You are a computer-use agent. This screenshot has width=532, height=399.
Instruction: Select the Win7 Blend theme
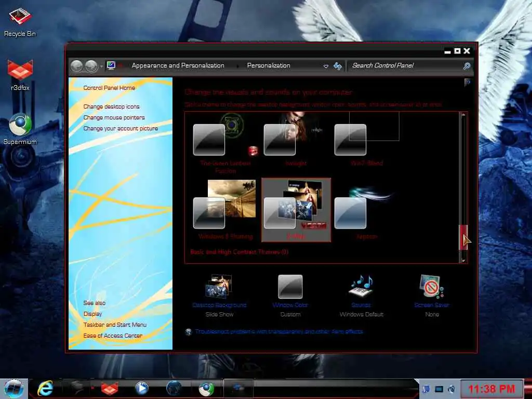pos(366,140)
